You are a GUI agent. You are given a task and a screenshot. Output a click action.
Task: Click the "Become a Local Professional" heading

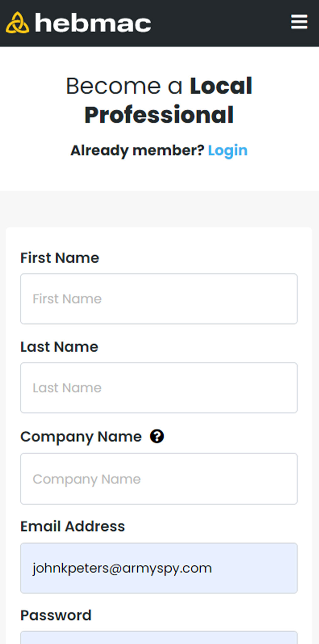pos(159,100)
